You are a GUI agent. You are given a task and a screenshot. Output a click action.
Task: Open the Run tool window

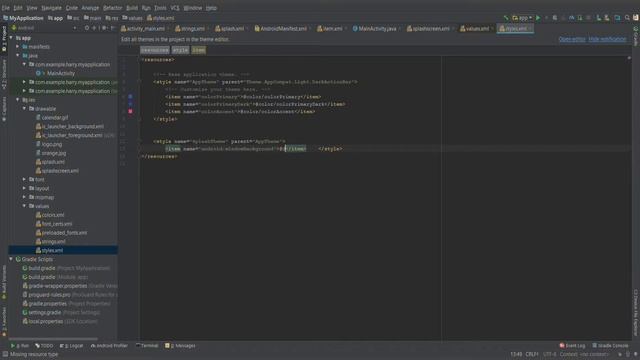tap(20, 346)
